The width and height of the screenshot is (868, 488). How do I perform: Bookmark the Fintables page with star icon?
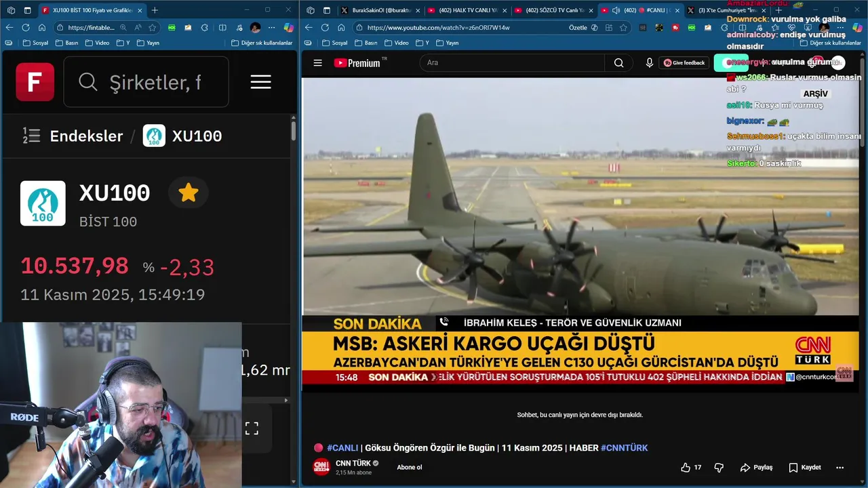[x=153, y=28]
